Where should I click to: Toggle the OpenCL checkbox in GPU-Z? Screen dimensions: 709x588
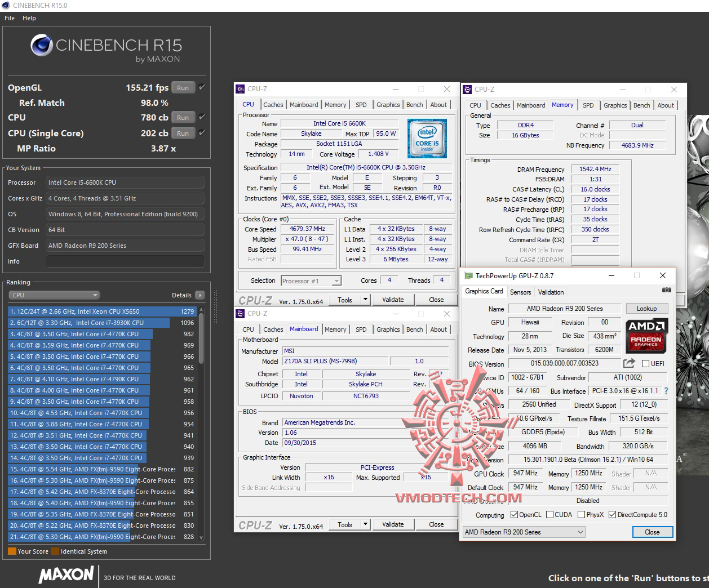click(514, 515)
